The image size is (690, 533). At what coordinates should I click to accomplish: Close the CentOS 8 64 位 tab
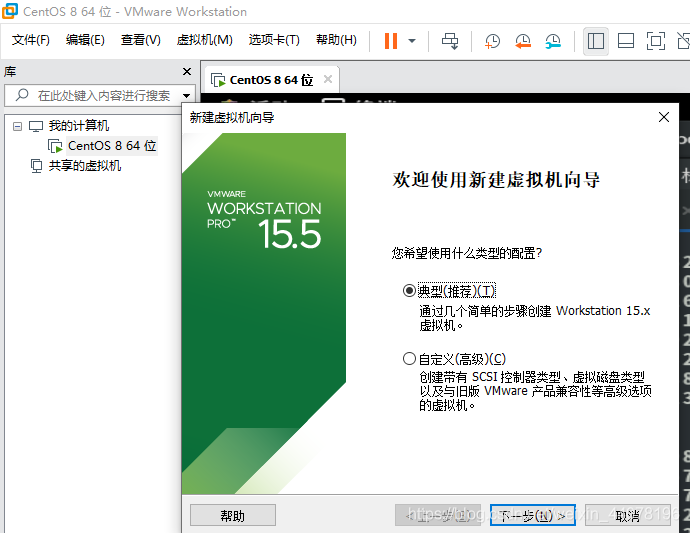328,79
